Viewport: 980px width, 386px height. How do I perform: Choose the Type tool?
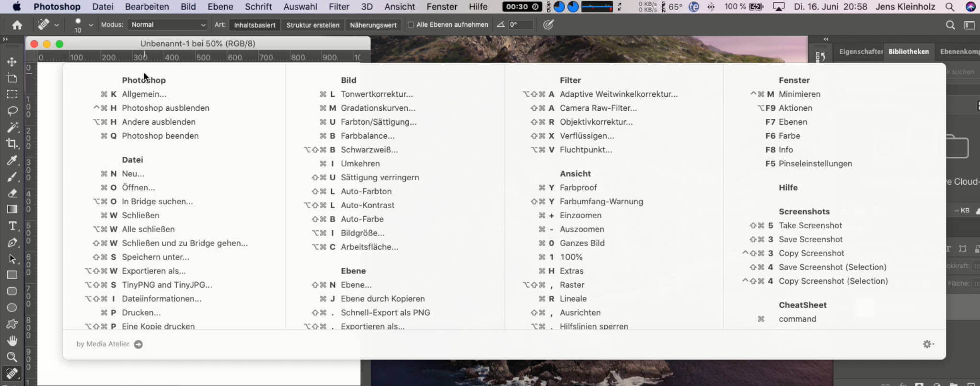(x=12, y=226)
